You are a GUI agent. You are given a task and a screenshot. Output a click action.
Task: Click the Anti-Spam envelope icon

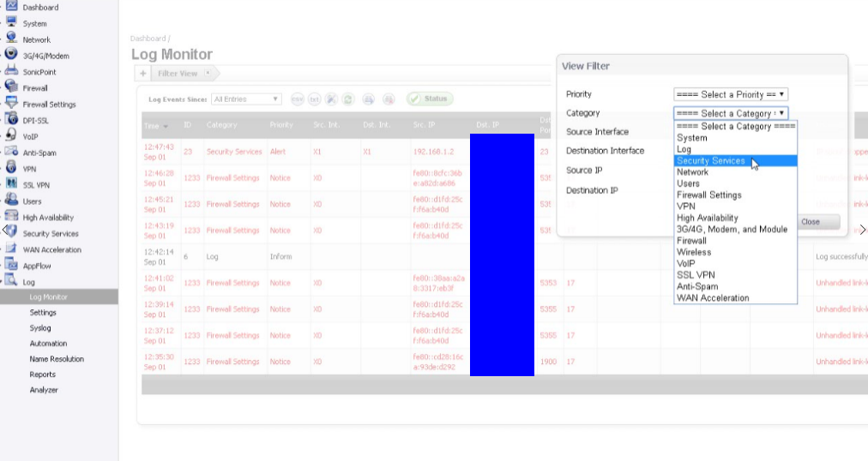(x=11, y=151)
